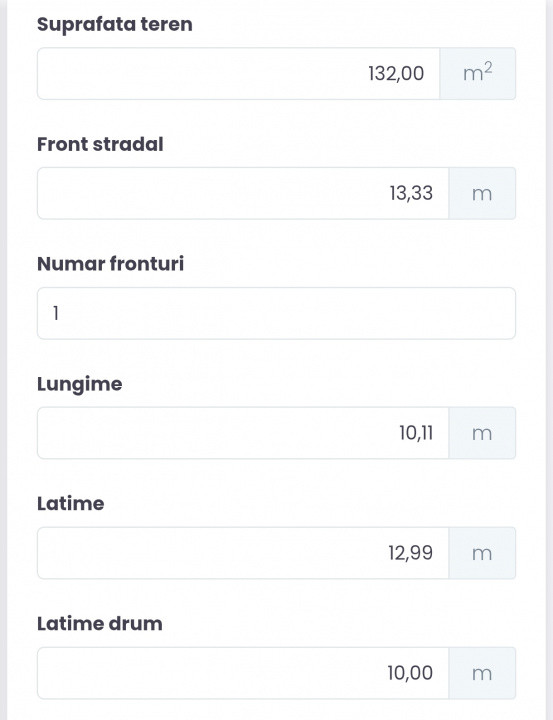The height and width of the screenshot is (720, 553).
Task: Click the value 1 in Numar fronturi
Action: coord(56,313)
